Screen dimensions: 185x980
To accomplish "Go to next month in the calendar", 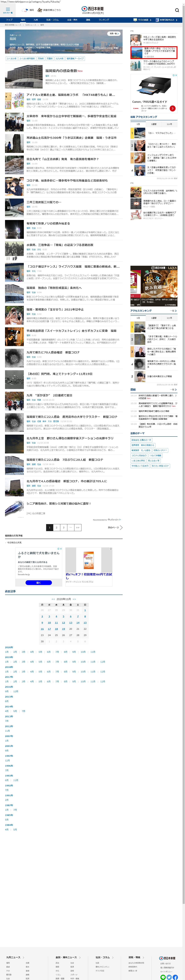I will tap(74, 599).
